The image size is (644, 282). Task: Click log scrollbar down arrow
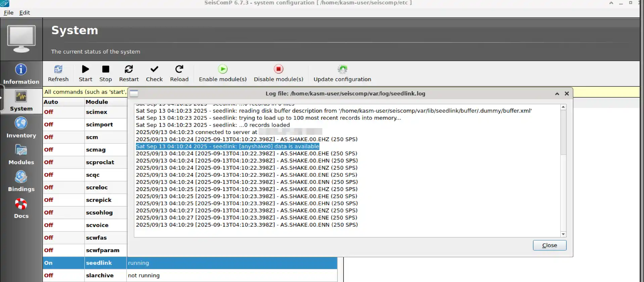pos(563,234)
